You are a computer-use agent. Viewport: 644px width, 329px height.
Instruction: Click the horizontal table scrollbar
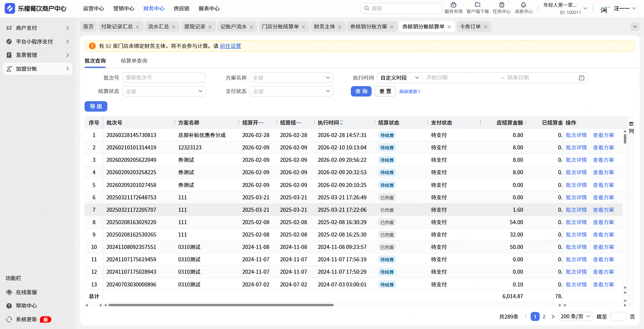[x=221, y=305]
